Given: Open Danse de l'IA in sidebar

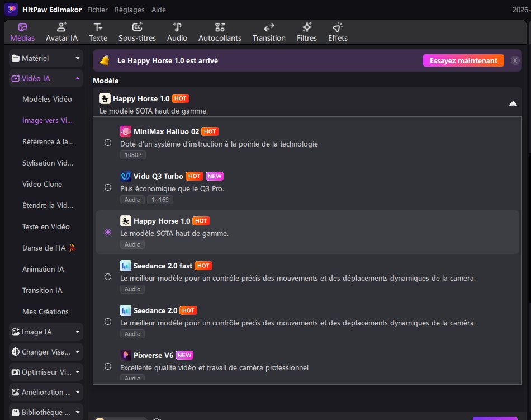Looking at the screenshot, I should [49, 248].
